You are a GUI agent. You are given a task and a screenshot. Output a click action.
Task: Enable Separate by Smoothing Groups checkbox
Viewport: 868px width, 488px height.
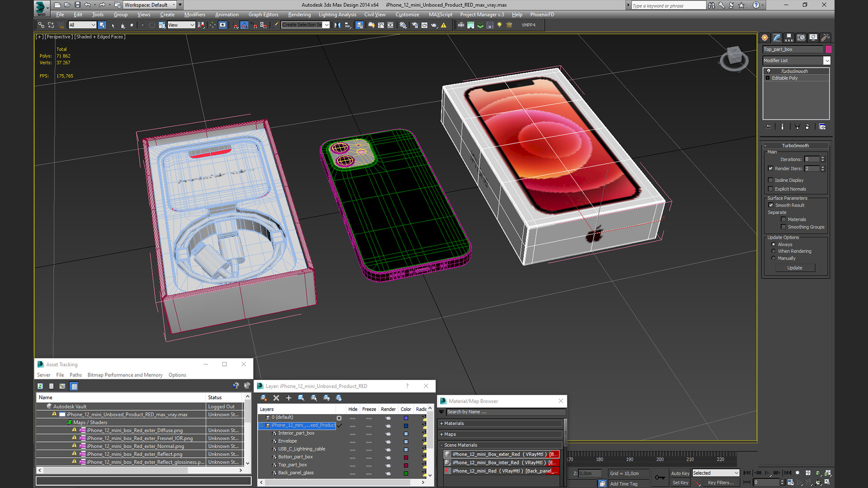click(783, 227)
